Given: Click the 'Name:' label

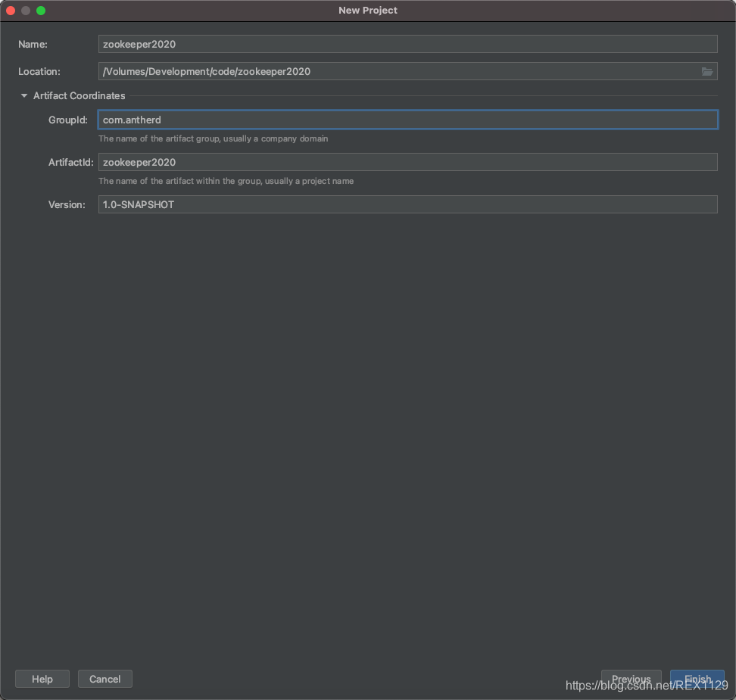Looking at the screenshot, I should pyautogui.click(x=33, y=45).
